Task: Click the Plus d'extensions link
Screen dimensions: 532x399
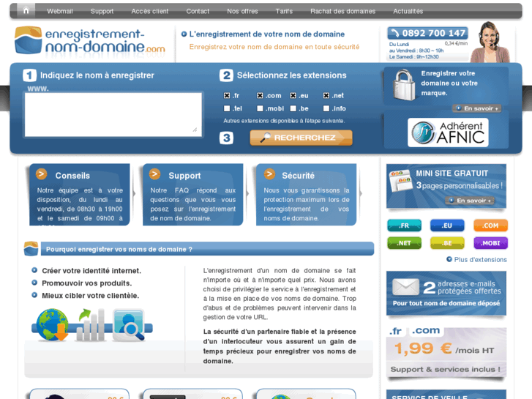Action: pos(480,259)
